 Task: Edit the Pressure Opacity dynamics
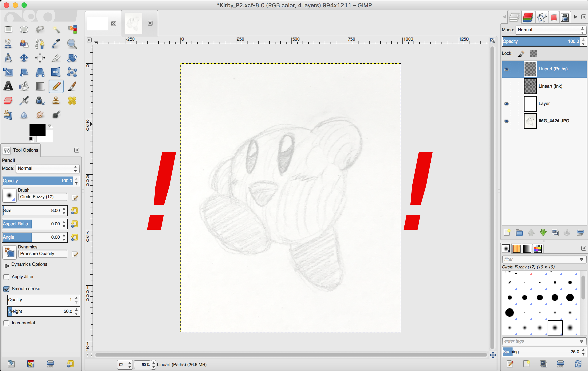(75, 254)
